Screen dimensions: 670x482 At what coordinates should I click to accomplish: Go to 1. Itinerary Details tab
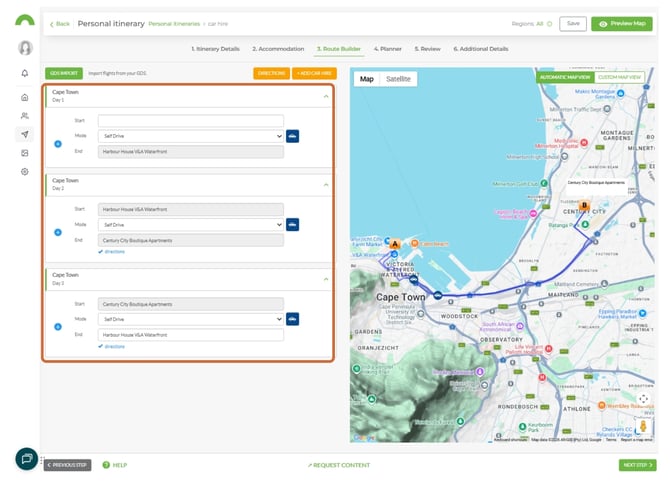coord(215,49)
